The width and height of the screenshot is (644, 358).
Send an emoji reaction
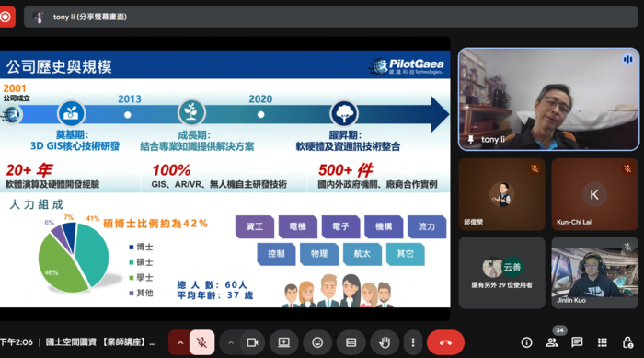coord(317,342)
